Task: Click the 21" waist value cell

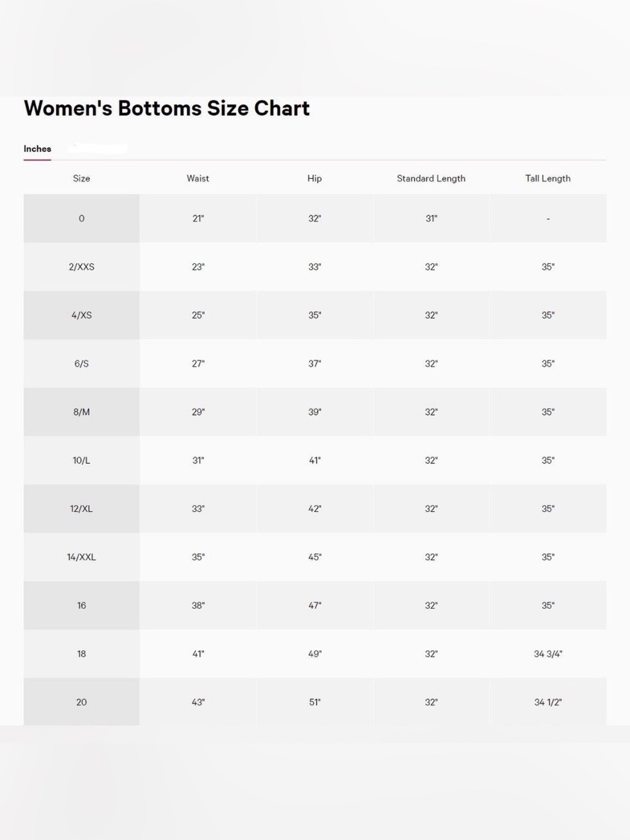Action: tap(198, 219)
